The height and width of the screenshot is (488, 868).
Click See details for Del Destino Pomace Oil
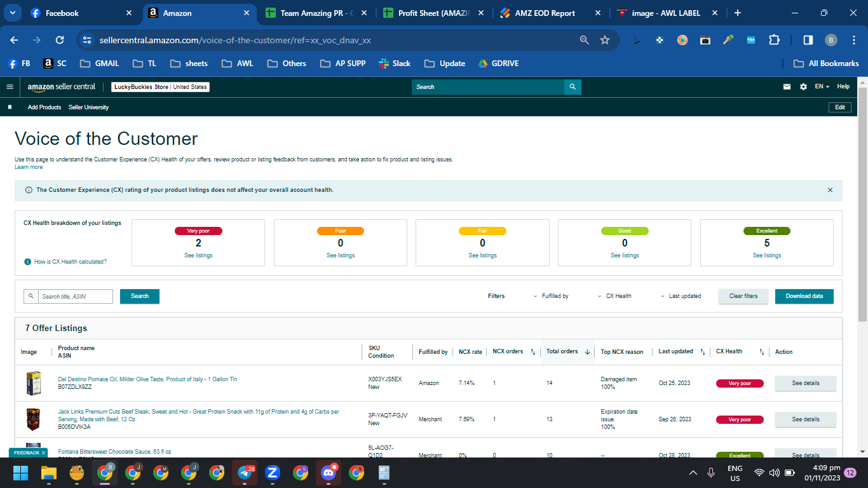tap(806, 383)
